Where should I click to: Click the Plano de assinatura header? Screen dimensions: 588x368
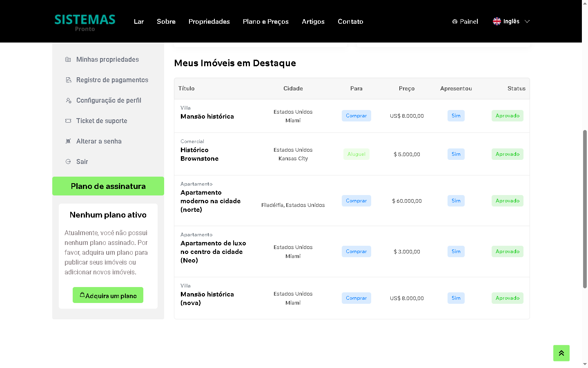tap(108, 186)
